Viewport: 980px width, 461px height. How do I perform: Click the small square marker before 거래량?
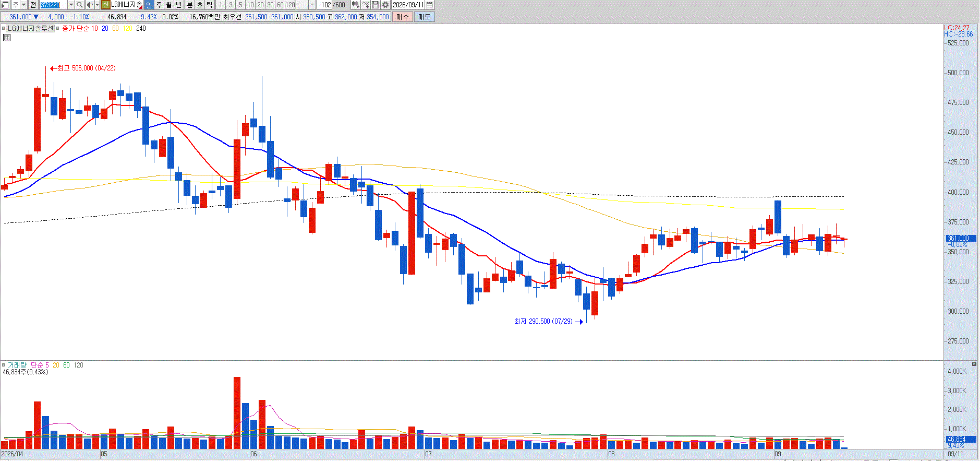[4, 365]
